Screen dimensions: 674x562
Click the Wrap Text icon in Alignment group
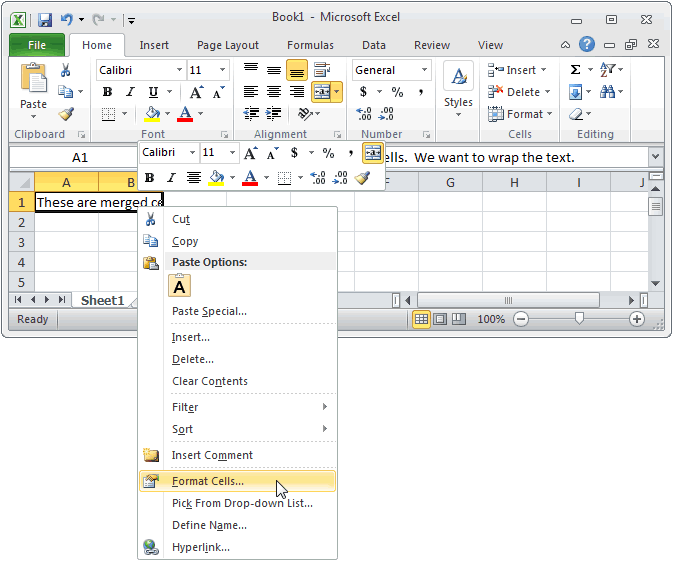[322, 70]
